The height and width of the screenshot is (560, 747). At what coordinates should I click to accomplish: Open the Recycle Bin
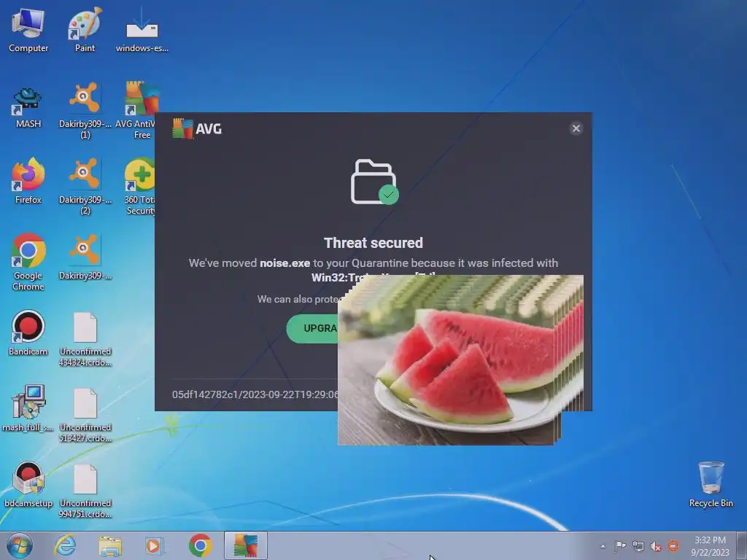click(x=711, y=484)
